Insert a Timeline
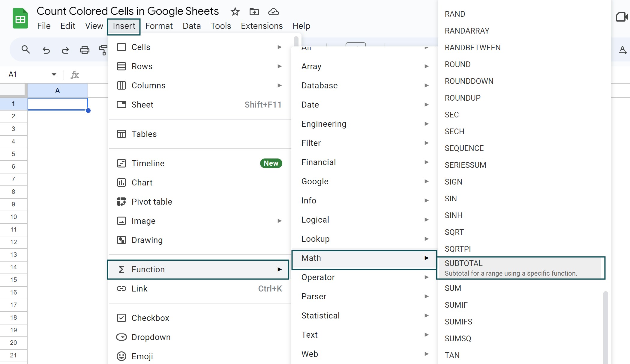The height and width of the screenshot is (364, 630). pyautogui.click(x=199, y=163)
